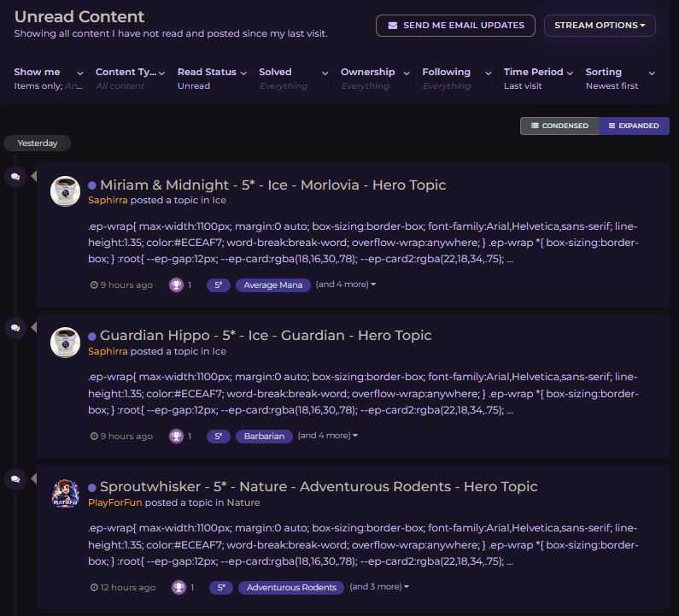Screen dimensions: 679x616
Task: Click the unread dot beside Miriam & Midnight title
Action: click(x=91, y=185)
